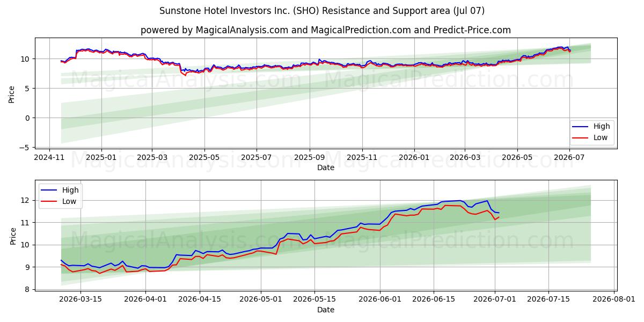The height and width of the screenshot is (322, 644).
Task: Click the '2025-03' date tick label
Action: 152,157
